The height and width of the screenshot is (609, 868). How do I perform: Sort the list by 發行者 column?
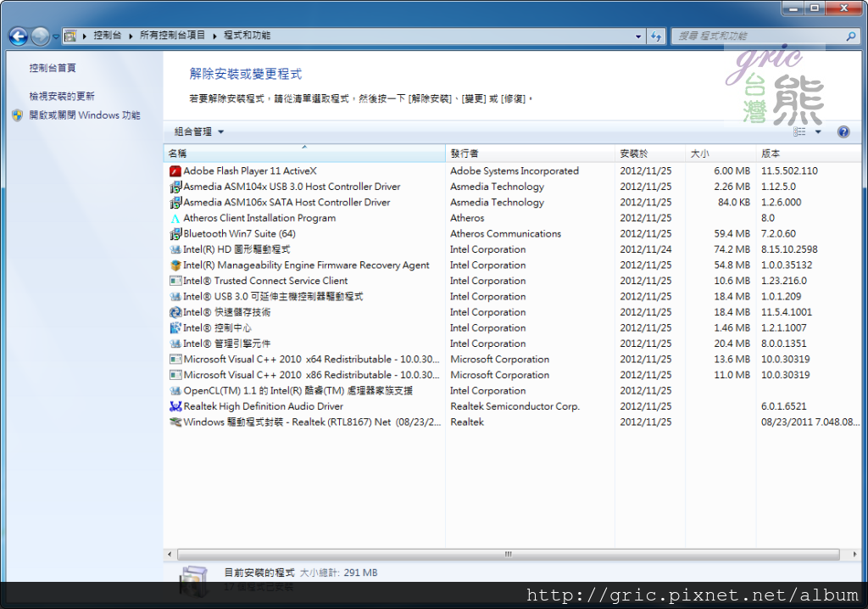[531, 154]
